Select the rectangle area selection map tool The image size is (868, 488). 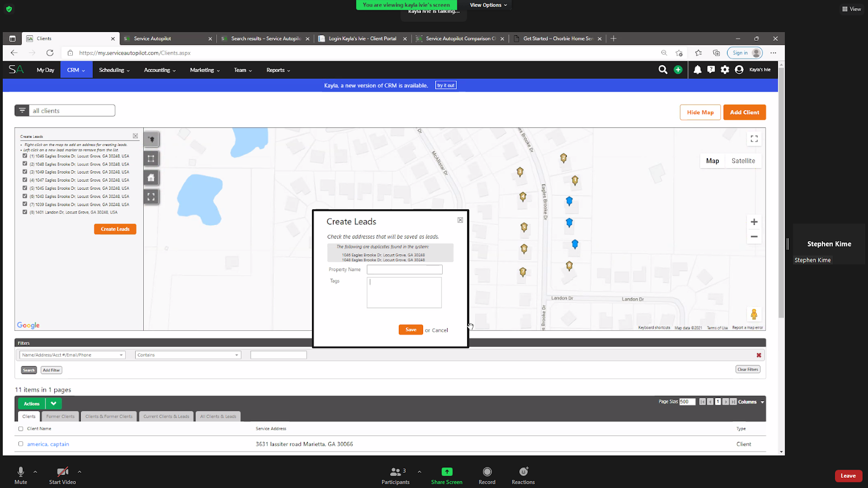[151, 158]
